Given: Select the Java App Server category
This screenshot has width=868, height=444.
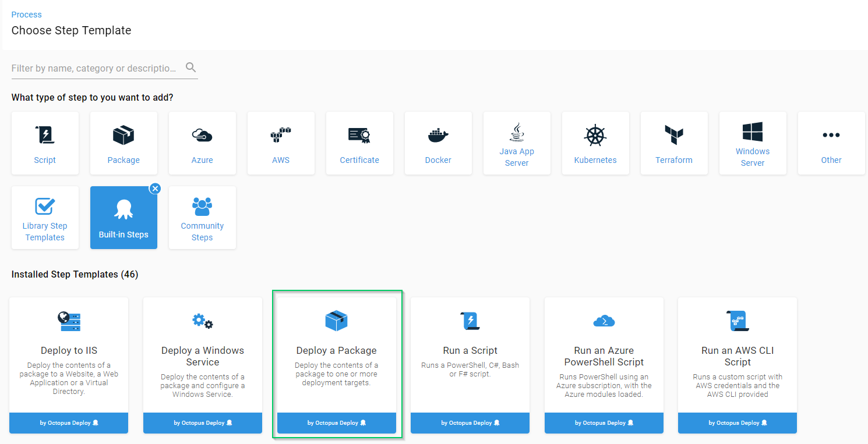Looking at the screenshot, I should point(517,143).
